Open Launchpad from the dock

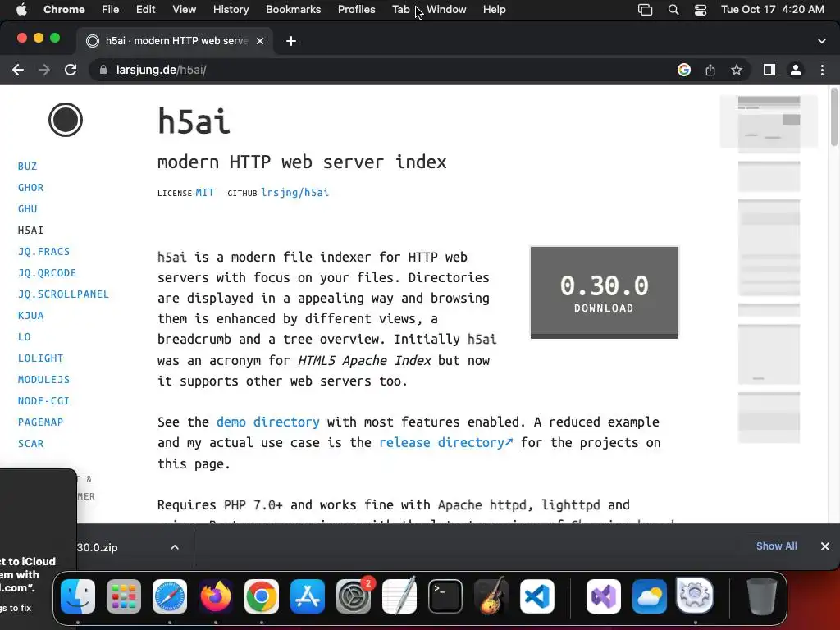point(124,596)
